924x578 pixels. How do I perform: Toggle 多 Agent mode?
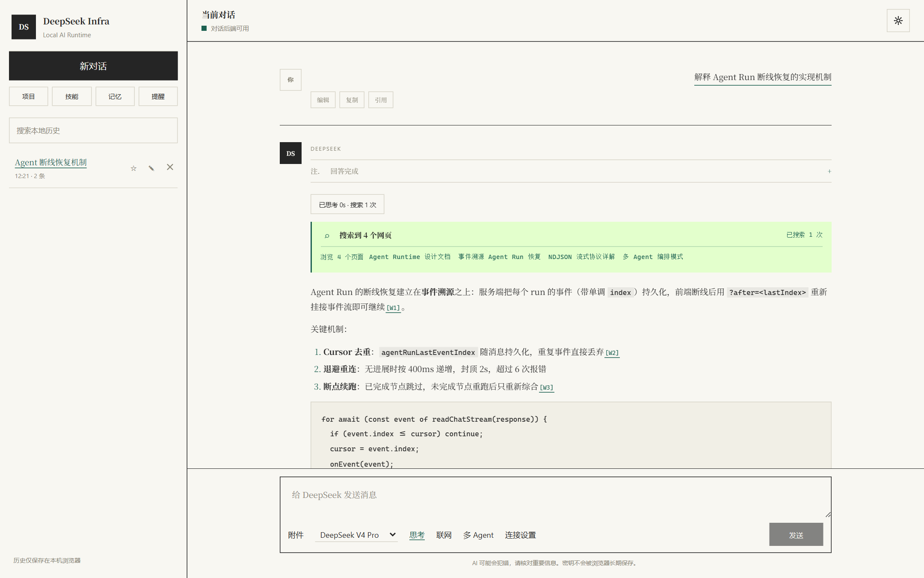point(478,535)
